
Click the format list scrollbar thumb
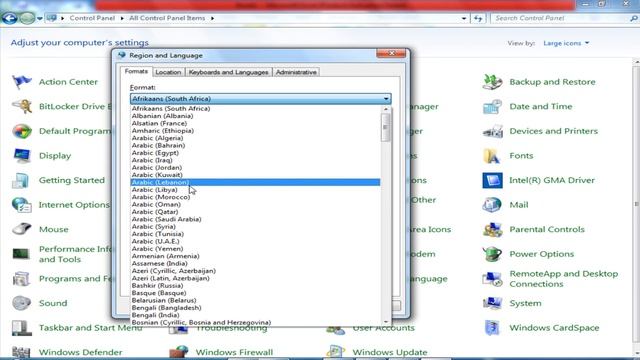385,127
